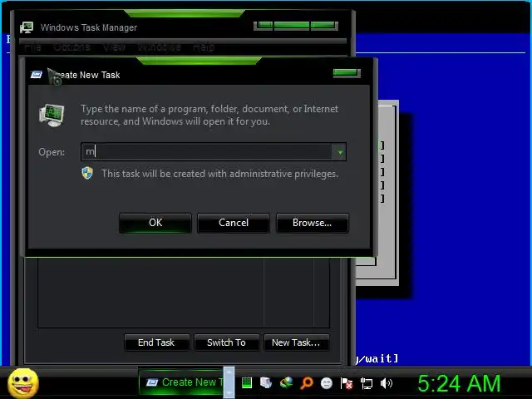Open the Windows menu in Task Manager
532x399 pixels.
click(159, 47)
